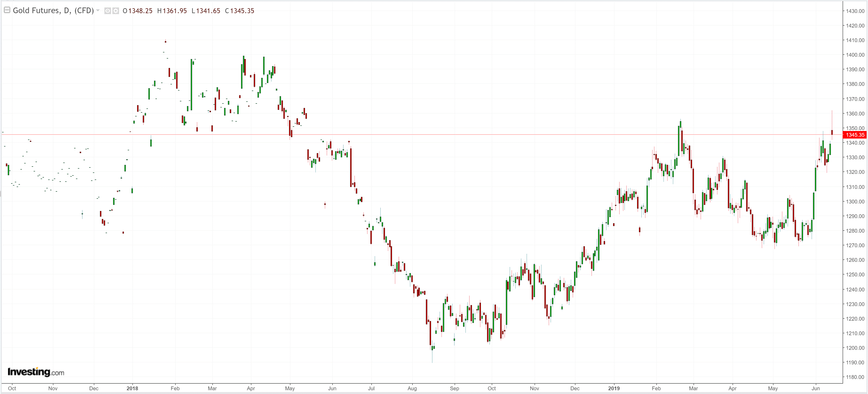Screen dimensions: 868x394
Task: Click the 1430.00 label atop price scale
Action: click(855, 11)
